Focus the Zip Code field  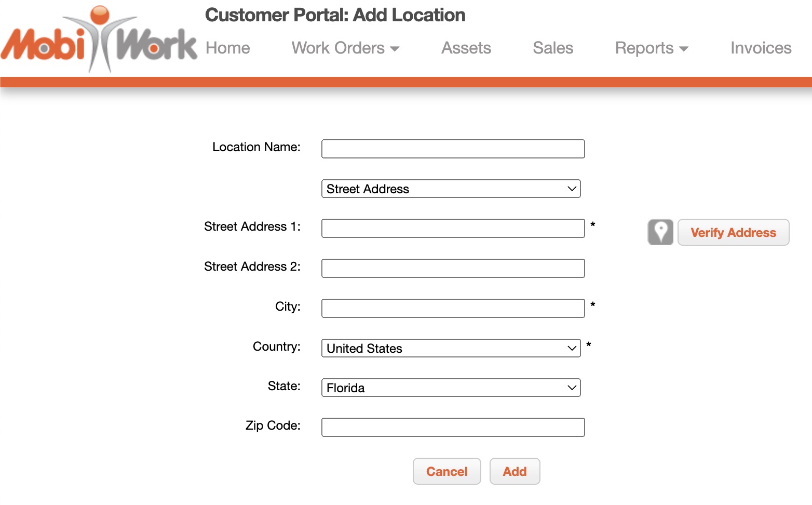(453, 427)
